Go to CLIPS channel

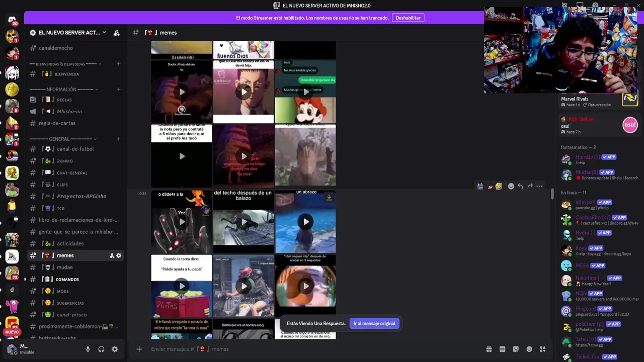(76, 185)
